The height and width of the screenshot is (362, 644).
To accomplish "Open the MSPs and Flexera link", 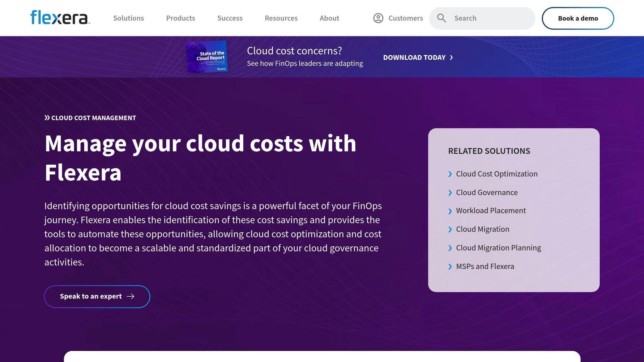I will click(x=485, y=266).
